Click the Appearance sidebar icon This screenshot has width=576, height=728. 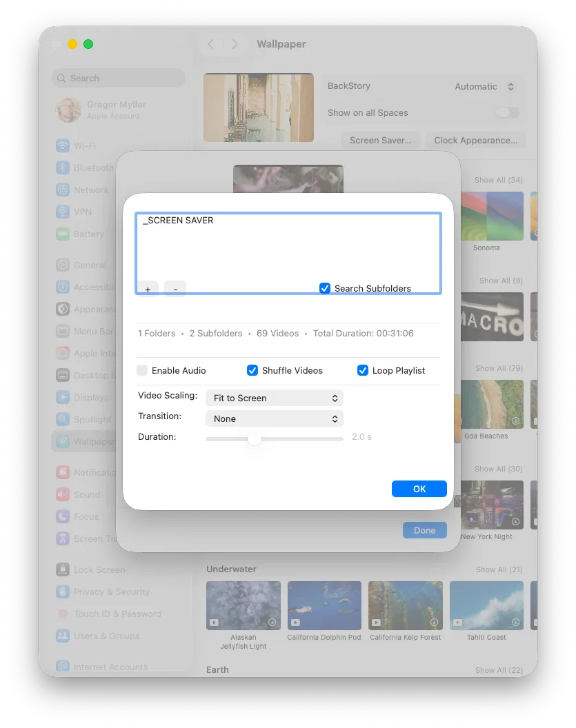tap(63, 309)
